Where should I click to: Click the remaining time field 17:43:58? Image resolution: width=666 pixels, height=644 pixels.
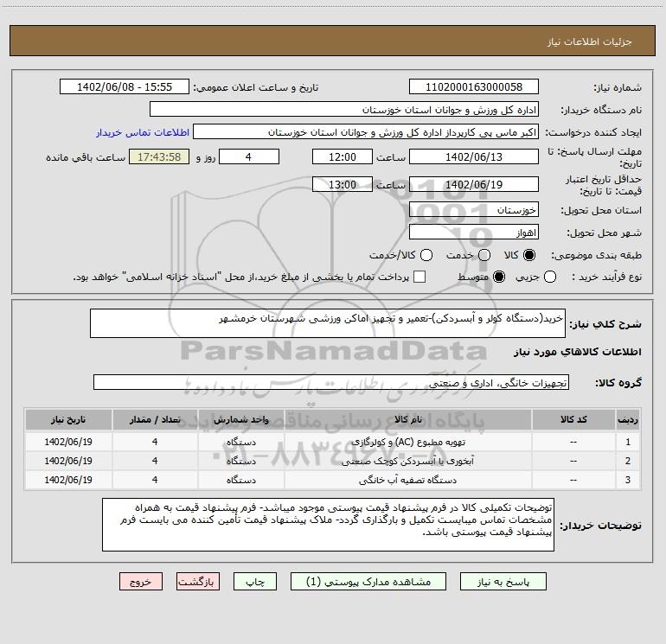pos(159,157)
